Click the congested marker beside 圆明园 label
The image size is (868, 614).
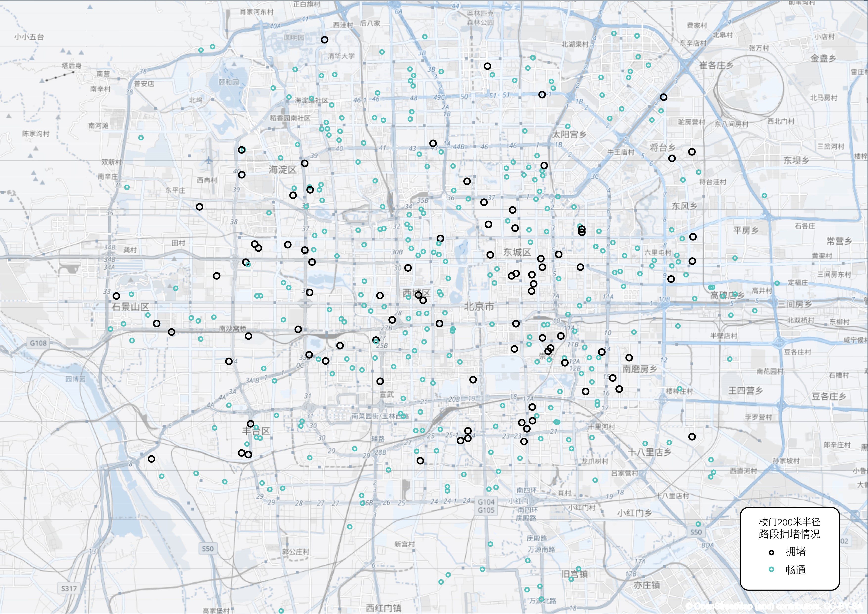click(x=324, y=40)
